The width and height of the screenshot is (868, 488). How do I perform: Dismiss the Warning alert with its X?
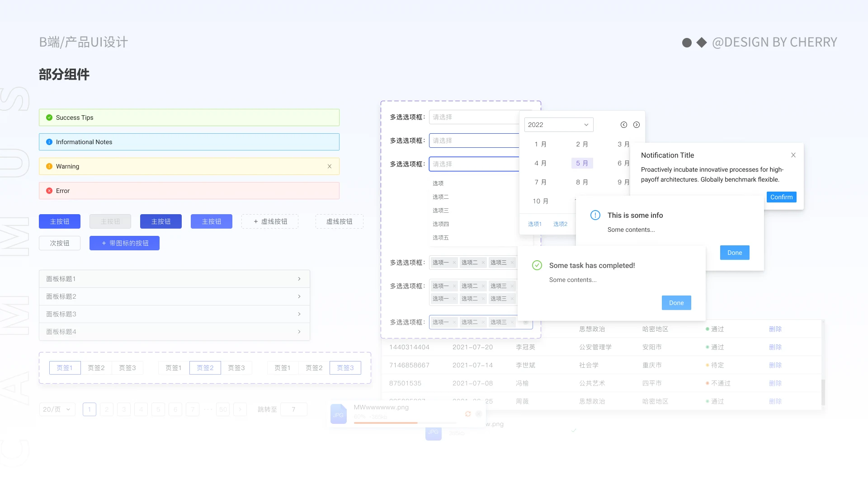(330, 166)
